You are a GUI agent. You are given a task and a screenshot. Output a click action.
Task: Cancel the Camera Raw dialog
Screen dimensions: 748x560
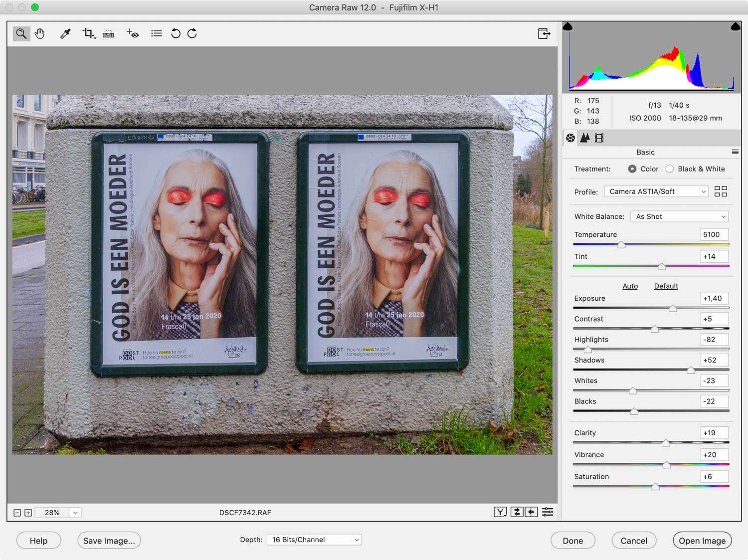click(x=634, y=541)
